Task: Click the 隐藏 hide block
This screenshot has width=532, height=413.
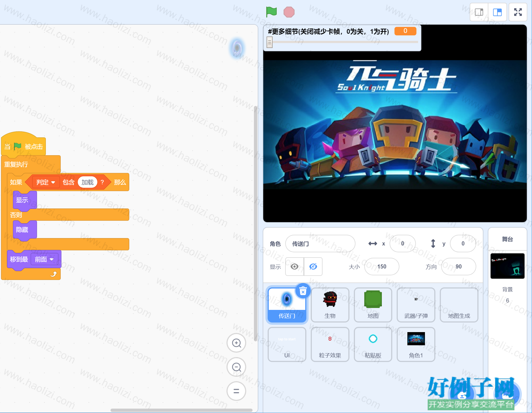Action: [25, 230]
